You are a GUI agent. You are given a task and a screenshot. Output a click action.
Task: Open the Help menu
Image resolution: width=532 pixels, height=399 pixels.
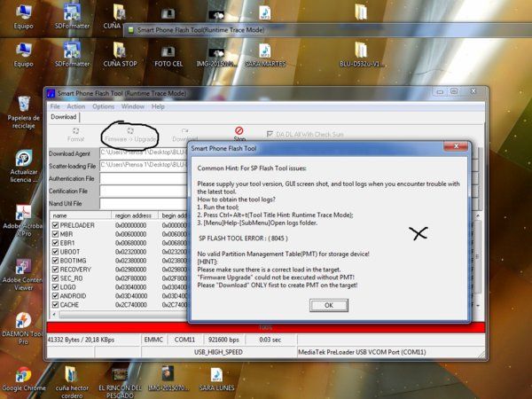point(158,106)
